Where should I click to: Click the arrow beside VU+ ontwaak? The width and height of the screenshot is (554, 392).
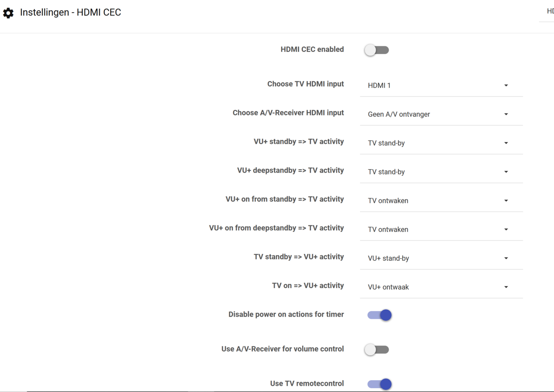[506, 287]
